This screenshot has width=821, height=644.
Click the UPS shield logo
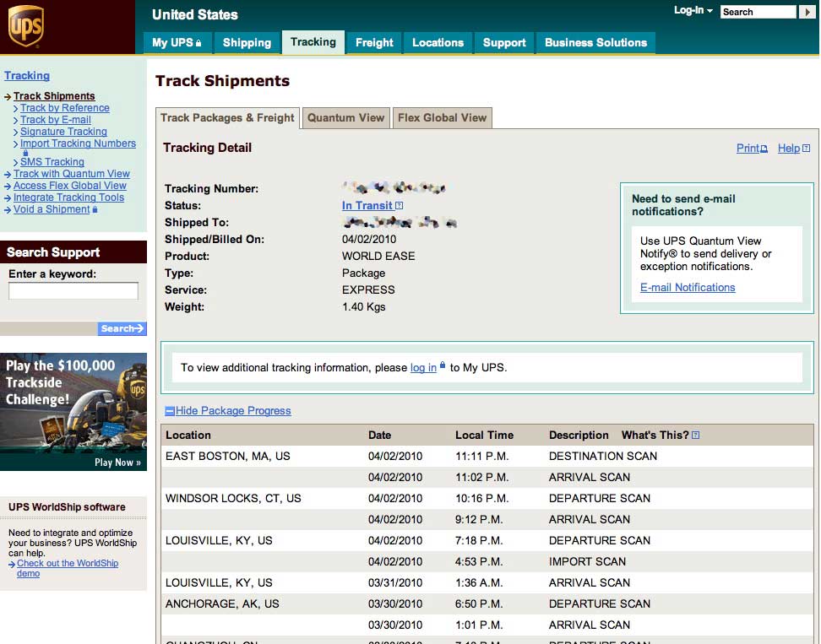tap(25, 26)
